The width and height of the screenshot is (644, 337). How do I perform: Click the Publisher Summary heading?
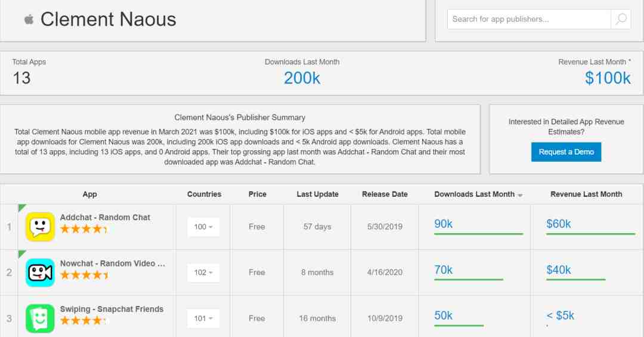click(240, 118)
